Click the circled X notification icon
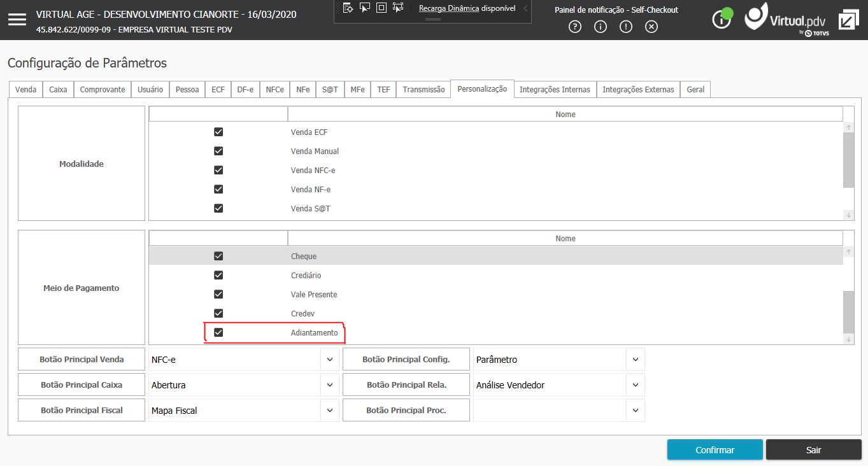 651,27
